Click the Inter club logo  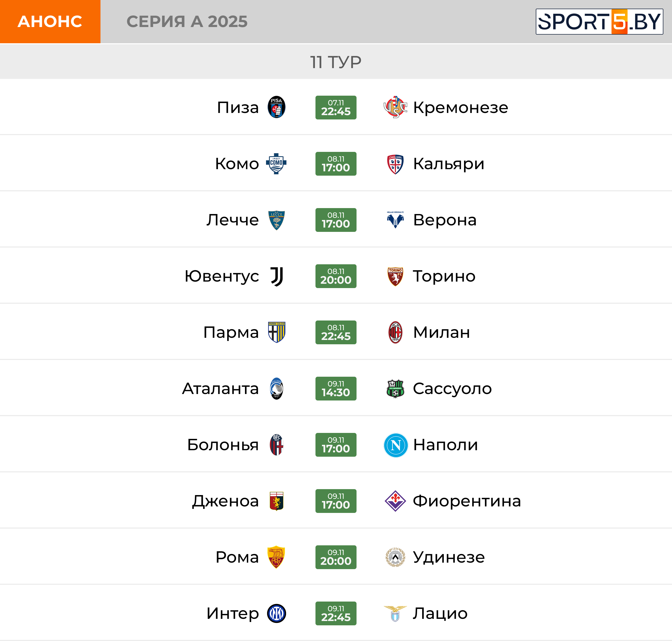[276, 613]
